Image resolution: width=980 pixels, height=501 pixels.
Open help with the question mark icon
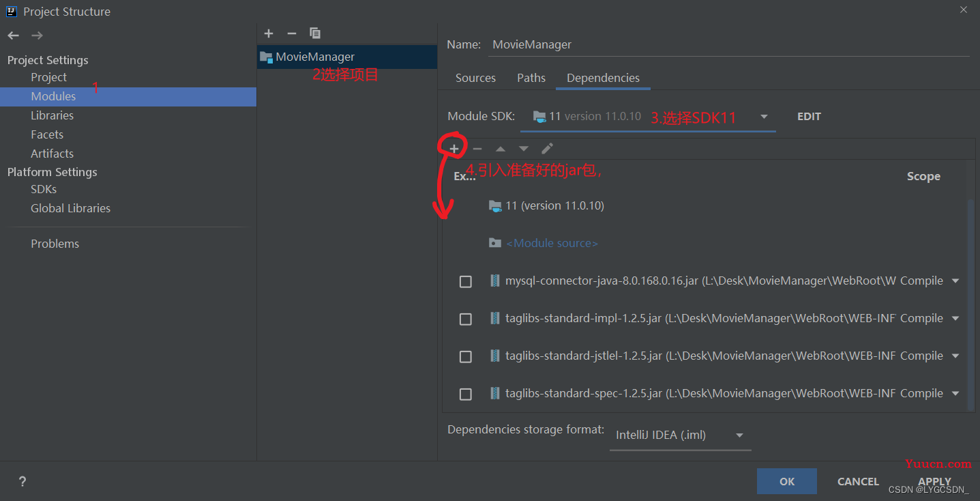[23, 481]
